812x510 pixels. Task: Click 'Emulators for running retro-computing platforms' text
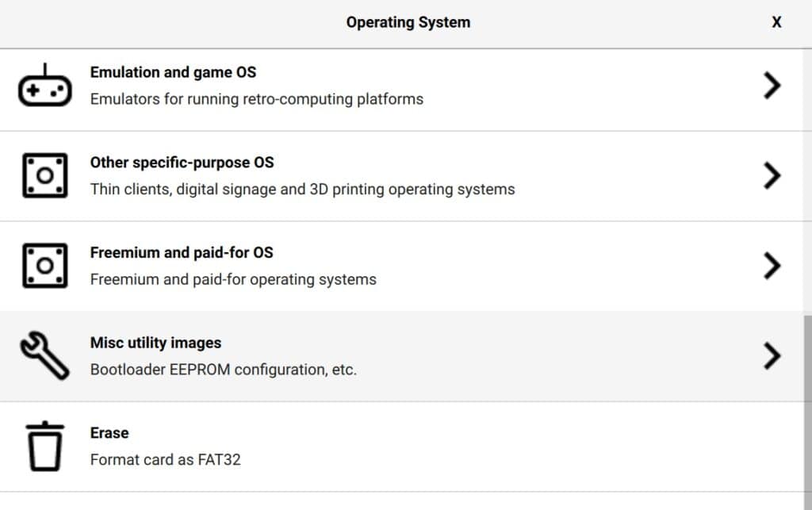256,99
